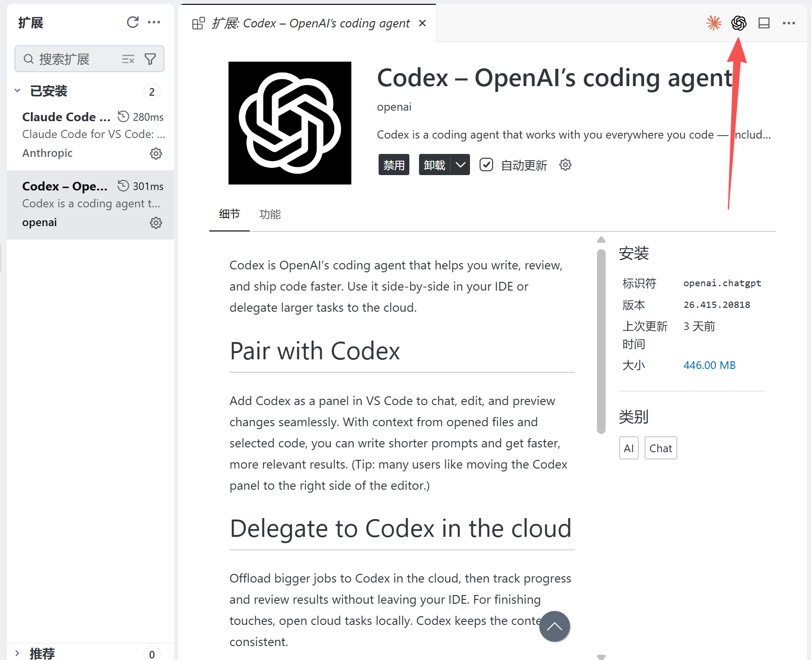Click the scroll-to-top round button
Screen dimensions: 812x660
click(x=555, y=626)
